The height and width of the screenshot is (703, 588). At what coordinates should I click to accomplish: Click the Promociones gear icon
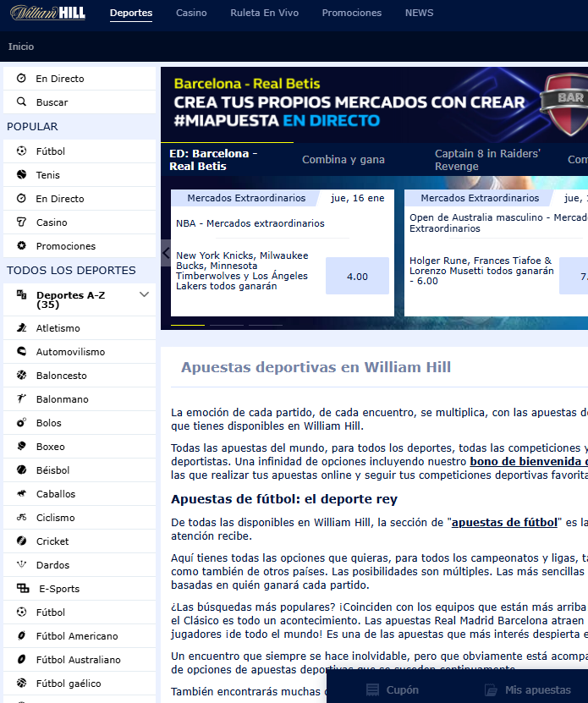tap(21, 246)
